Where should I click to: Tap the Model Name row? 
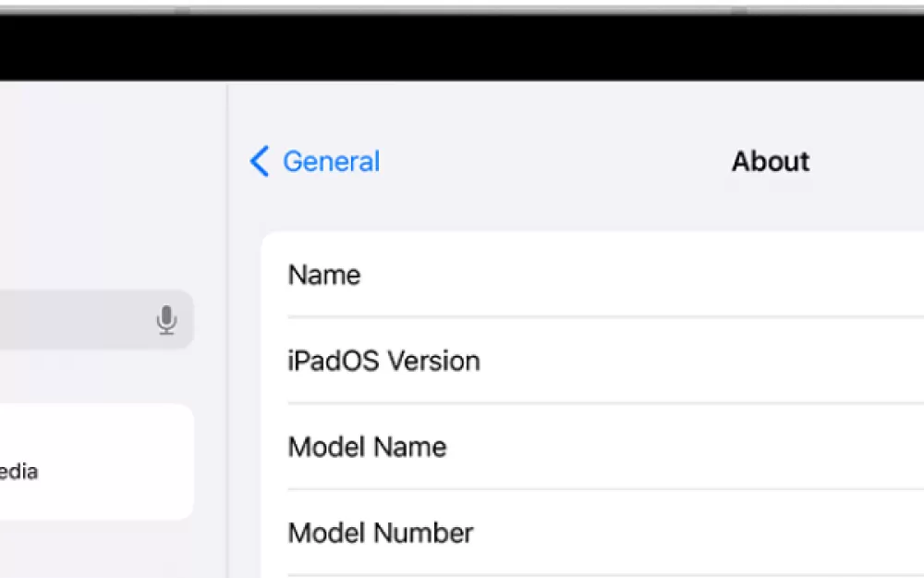(592, 447)
